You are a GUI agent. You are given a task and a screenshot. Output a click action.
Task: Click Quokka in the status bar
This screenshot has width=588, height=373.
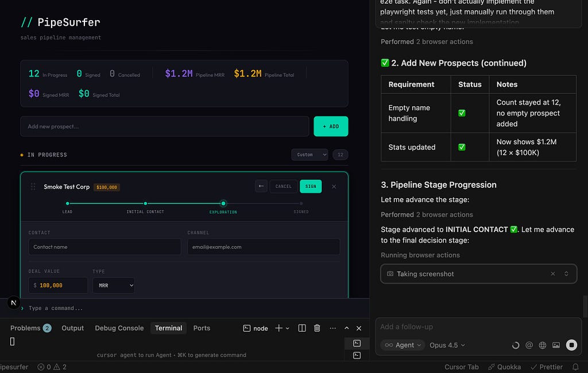[x=504, y=367]
